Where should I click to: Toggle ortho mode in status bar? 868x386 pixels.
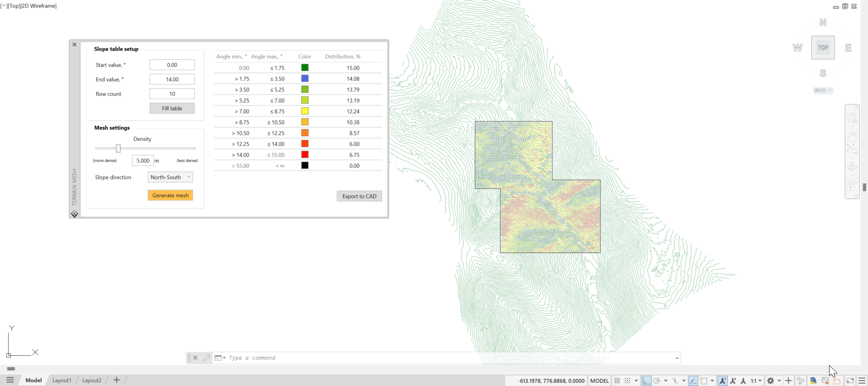pyautogui.click(x=647, y=381)
